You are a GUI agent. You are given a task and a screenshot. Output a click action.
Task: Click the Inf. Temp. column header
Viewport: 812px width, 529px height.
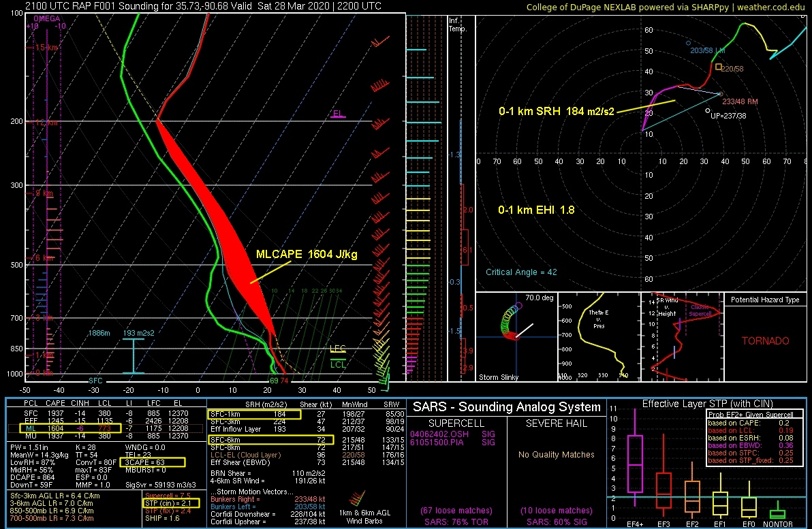[457, 25]
